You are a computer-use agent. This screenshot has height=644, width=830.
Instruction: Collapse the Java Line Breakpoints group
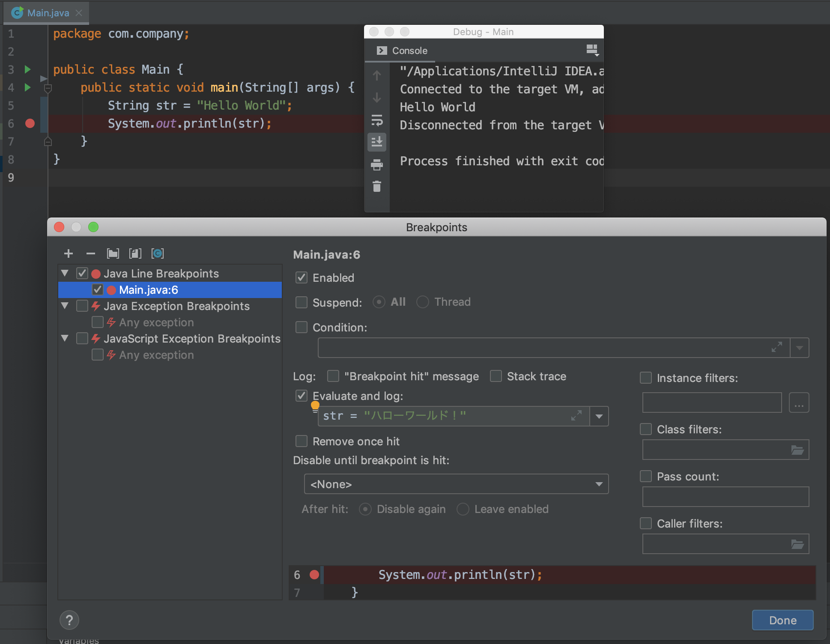coord(65,273)
